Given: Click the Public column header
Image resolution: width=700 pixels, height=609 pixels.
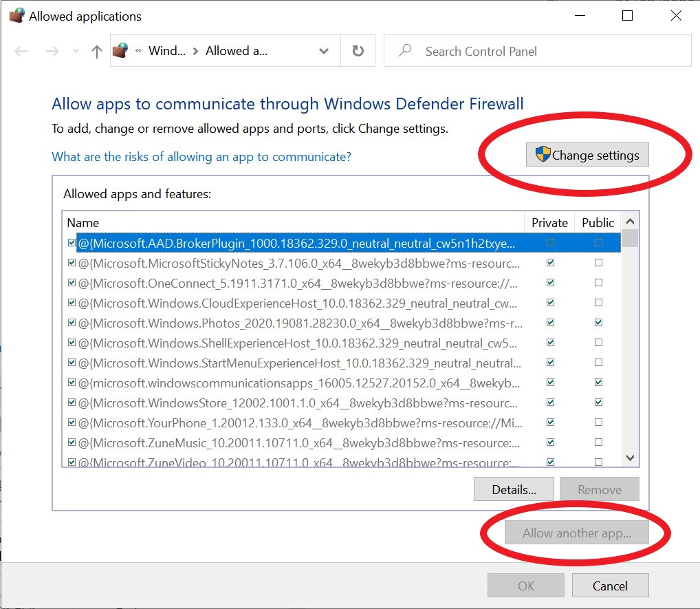Looking at the screenshot, I should 598,222.
